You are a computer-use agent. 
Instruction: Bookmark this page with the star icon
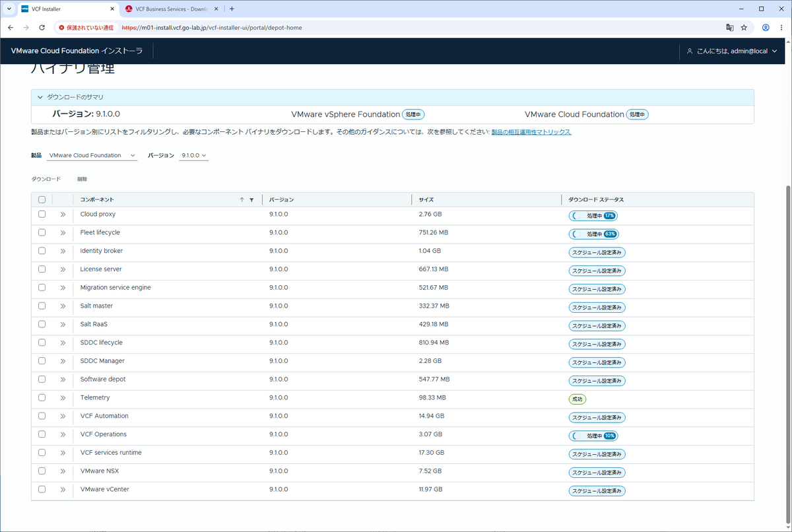coord(744,28)
